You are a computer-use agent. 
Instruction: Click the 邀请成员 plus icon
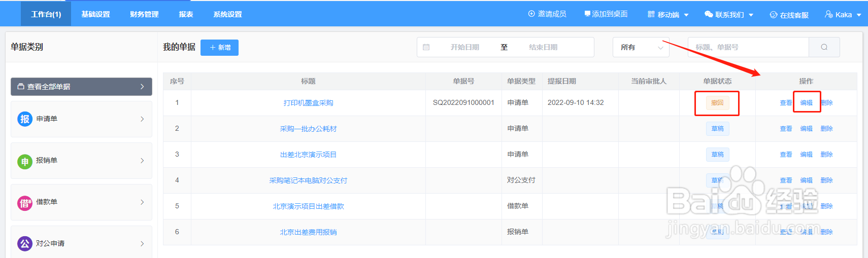[531, 14]
